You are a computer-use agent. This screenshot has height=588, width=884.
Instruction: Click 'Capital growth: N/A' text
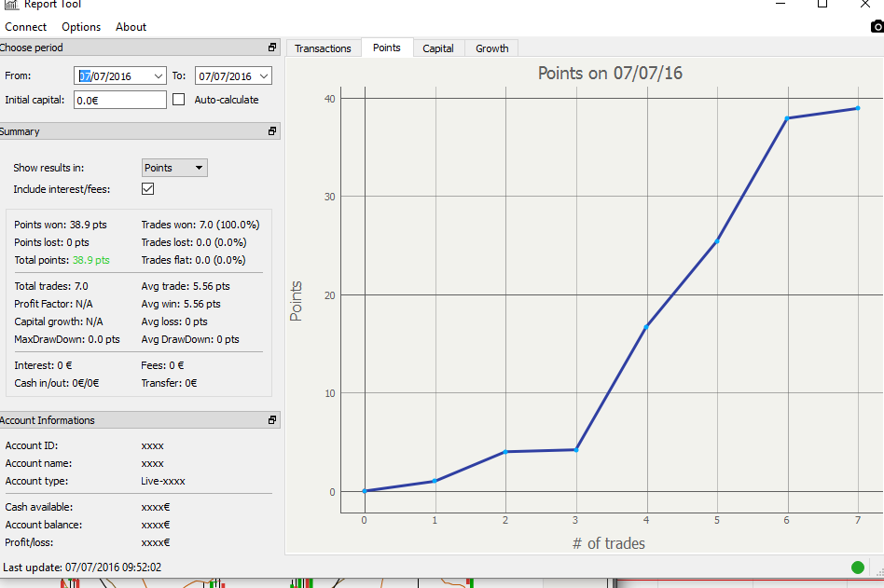pos(59,321)
